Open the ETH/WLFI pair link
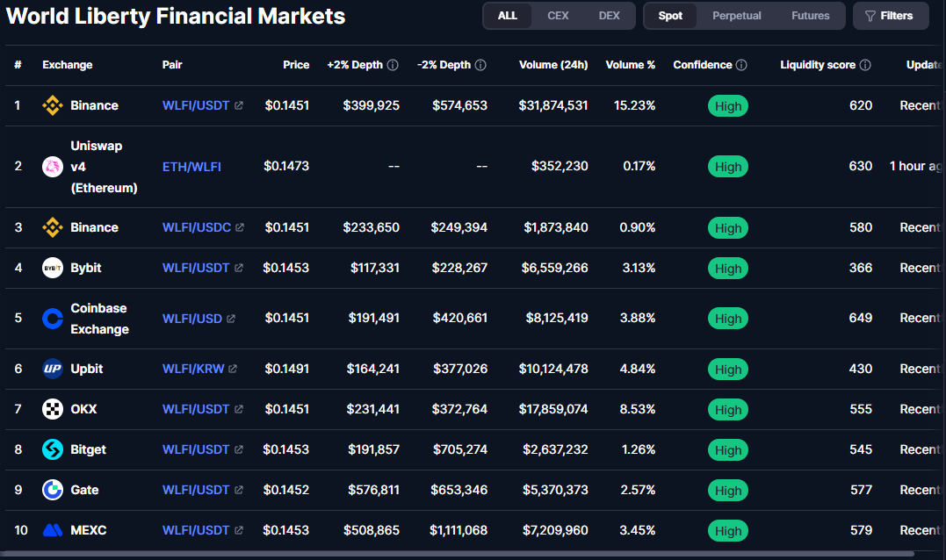 [x=191, y=167]
